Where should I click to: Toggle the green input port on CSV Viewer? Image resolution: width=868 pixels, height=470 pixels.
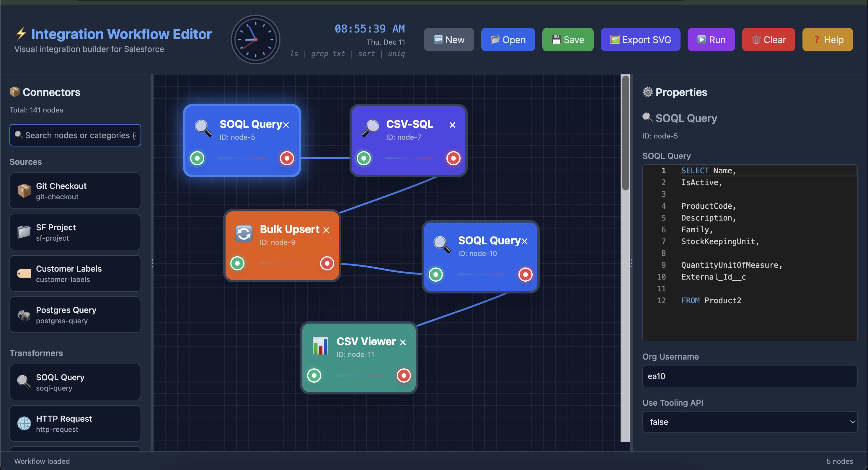(x=314, y=375)
